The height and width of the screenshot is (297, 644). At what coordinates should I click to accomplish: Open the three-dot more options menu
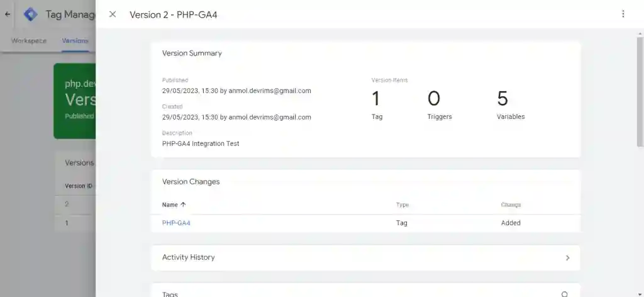click(x=623, y=14)
